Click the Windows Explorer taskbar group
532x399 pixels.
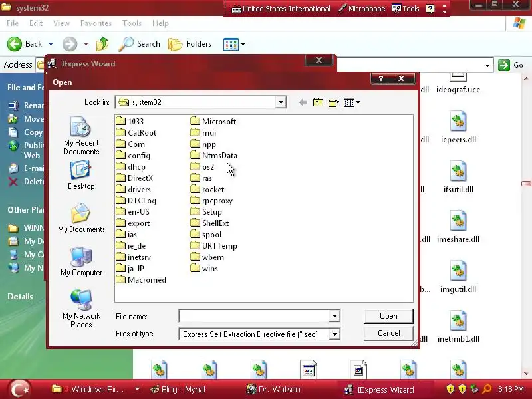pos(95,390)
